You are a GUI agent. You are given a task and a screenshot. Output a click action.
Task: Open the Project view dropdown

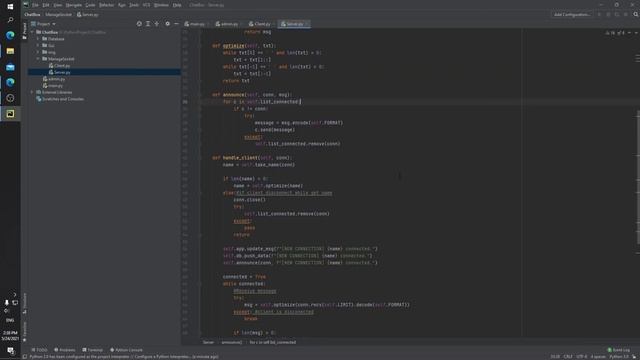43,24
